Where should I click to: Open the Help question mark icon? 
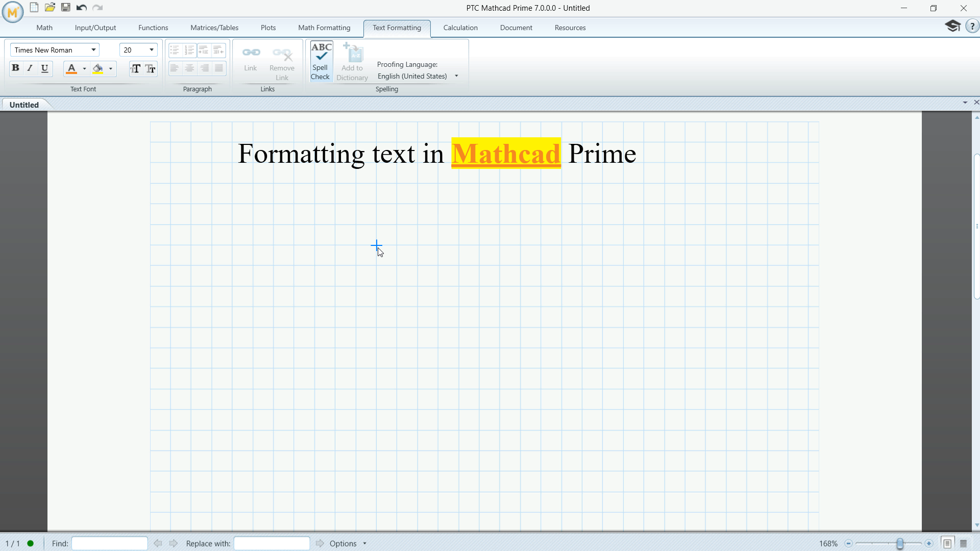click(x=972, y=27)
